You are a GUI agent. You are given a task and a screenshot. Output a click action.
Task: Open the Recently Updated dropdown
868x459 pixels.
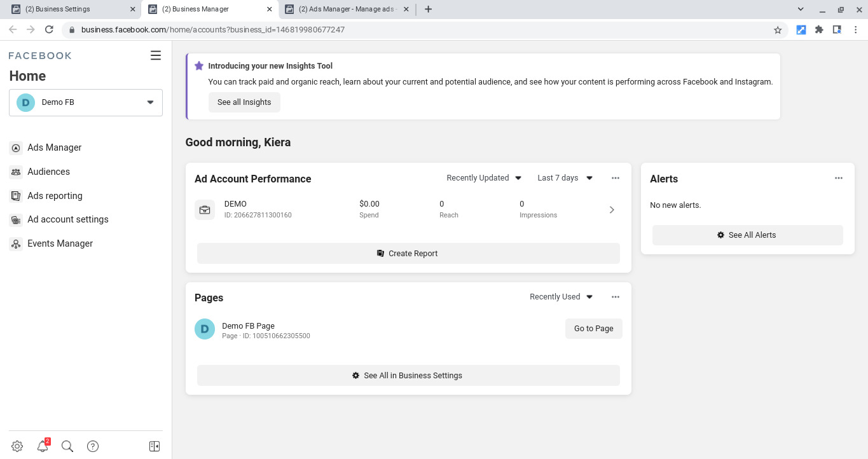click(x=484, y=178)
